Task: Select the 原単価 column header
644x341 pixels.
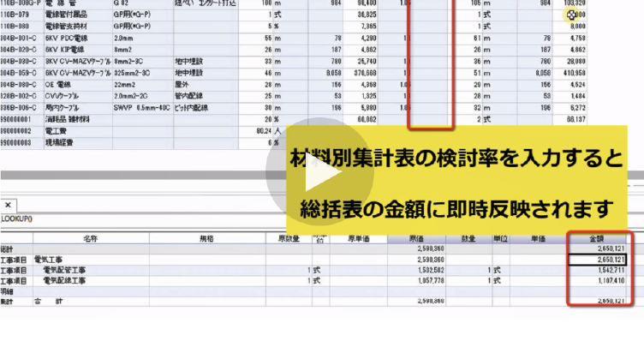Action: (x=359, y=239)
